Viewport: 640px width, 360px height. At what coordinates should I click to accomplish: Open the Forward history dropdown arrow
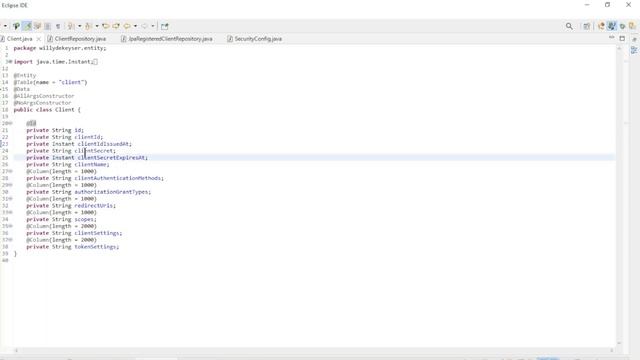[x=153, y=26]
